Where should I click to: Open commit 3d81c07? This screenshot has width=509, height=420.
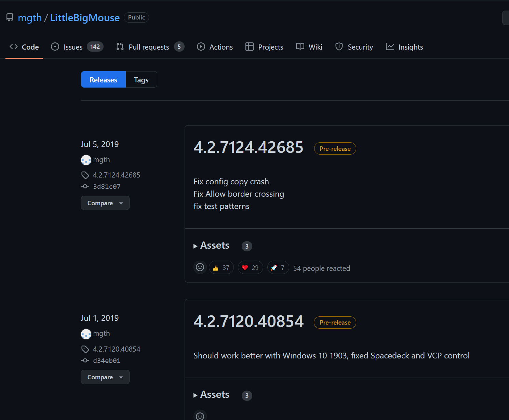pos(107,186)
